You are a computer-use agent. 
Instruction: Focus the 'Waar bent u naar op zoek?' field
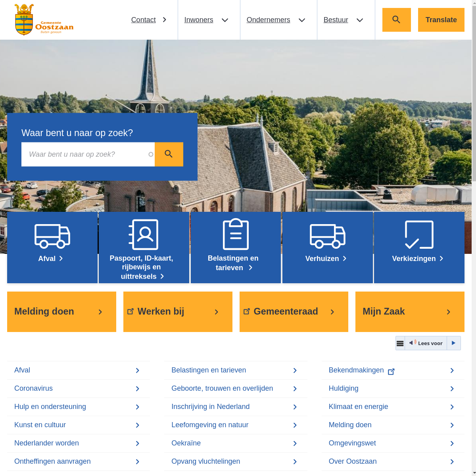click(x=88, y=154)
